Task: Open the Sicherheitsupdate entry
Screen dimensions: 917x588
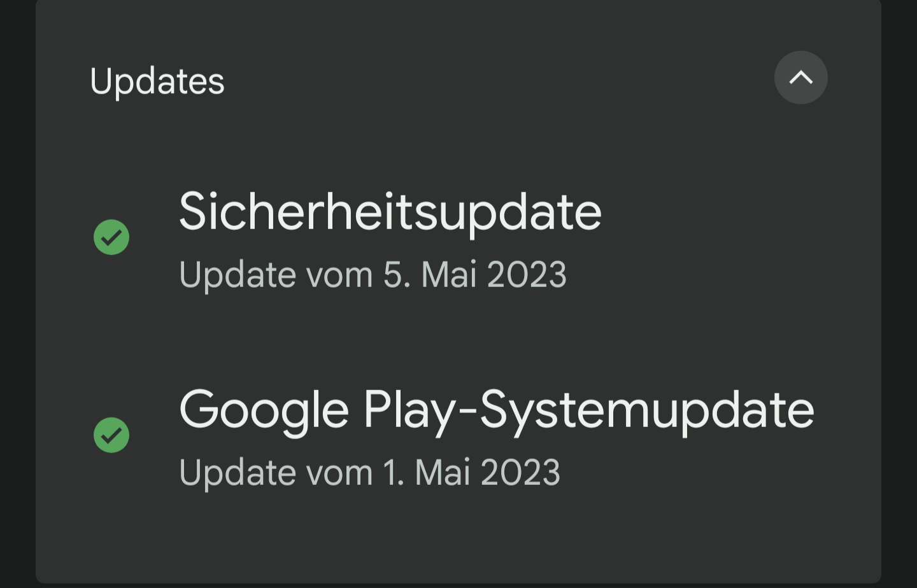Action: click(390, 212)
